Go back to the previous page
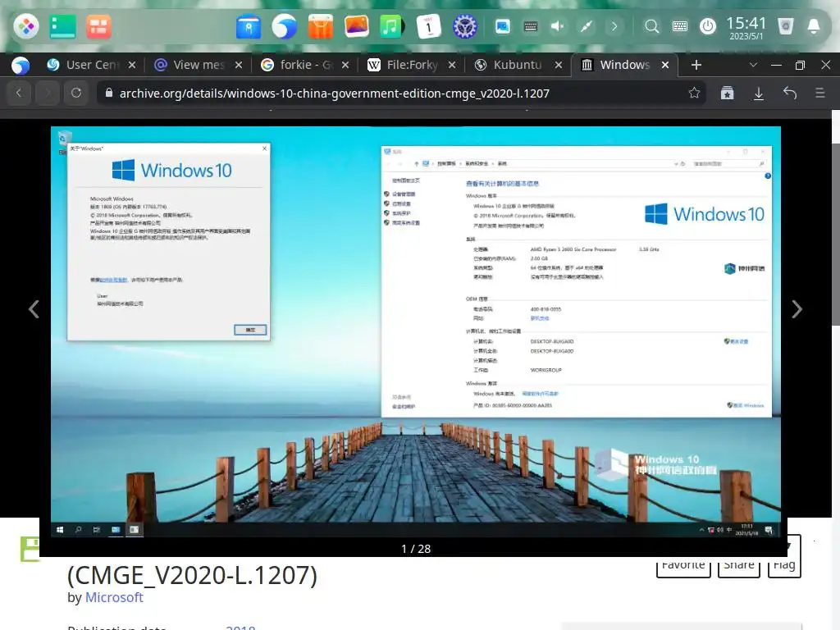 19,93
